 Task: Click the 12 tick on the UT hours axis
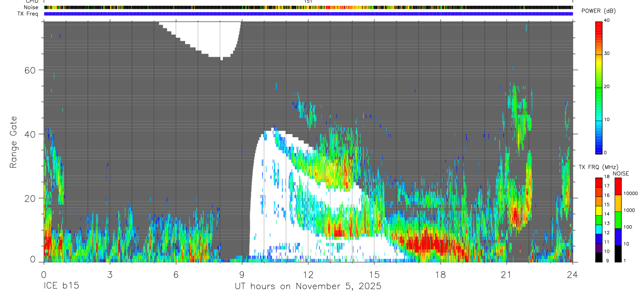[308, 274]
